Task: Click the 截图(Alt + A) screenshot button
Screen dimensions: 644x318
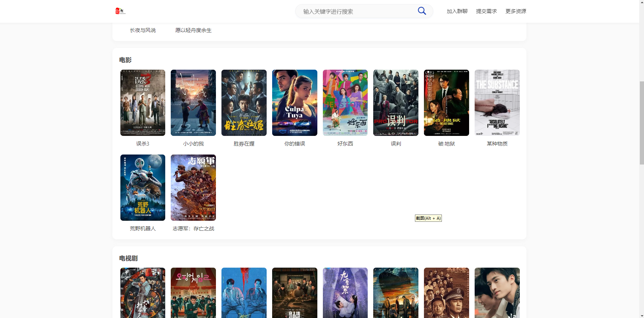Action: [428, 218]
